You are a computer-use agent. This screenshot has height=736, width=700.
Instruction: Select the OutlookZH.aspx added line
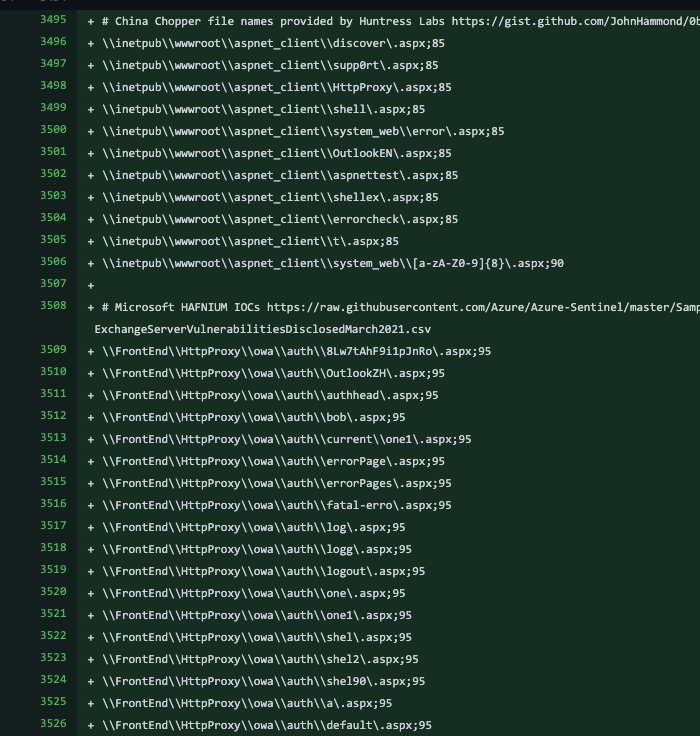pyautogui.click(x=273, y=372)
